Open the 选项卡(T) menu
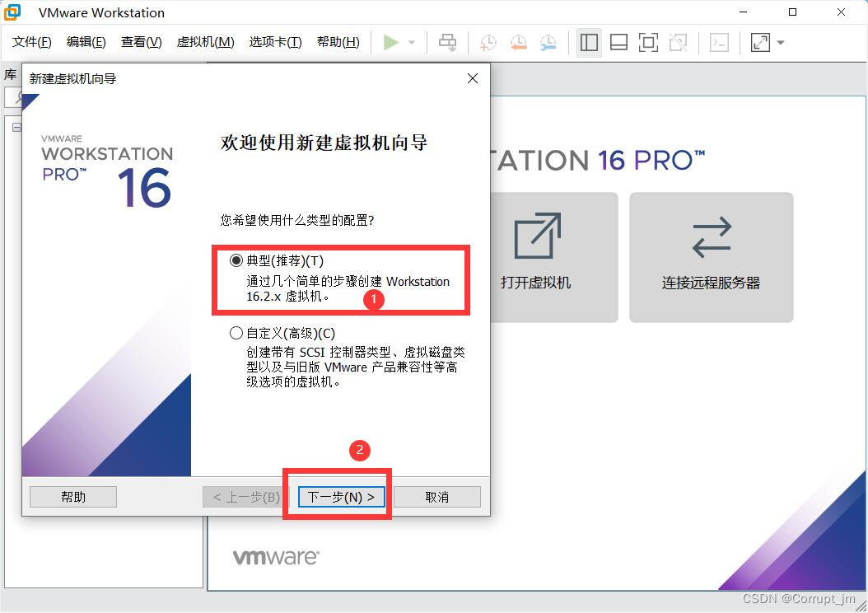The height and width of the screenshot is (613, 868). [x=275, y=42]
